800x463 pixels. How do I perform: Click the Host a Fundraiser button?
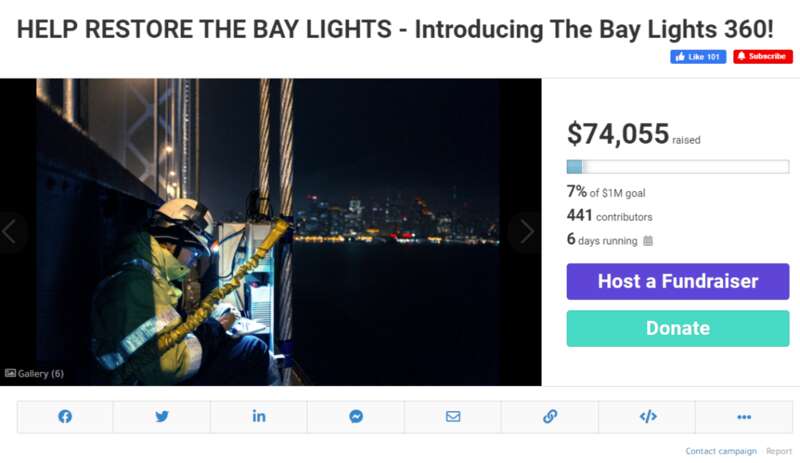pyautogui.click(x=677, y=282)
